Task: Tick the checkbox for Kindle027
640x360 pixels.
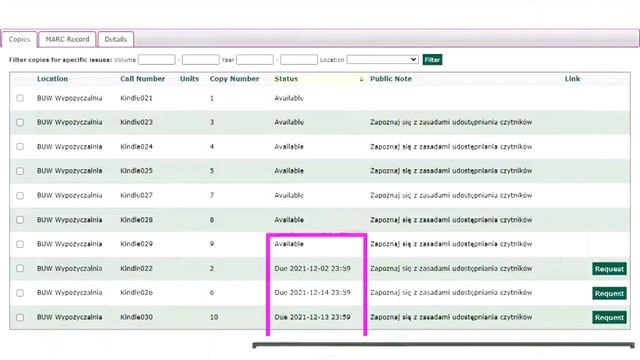Action: coord(20,196)
